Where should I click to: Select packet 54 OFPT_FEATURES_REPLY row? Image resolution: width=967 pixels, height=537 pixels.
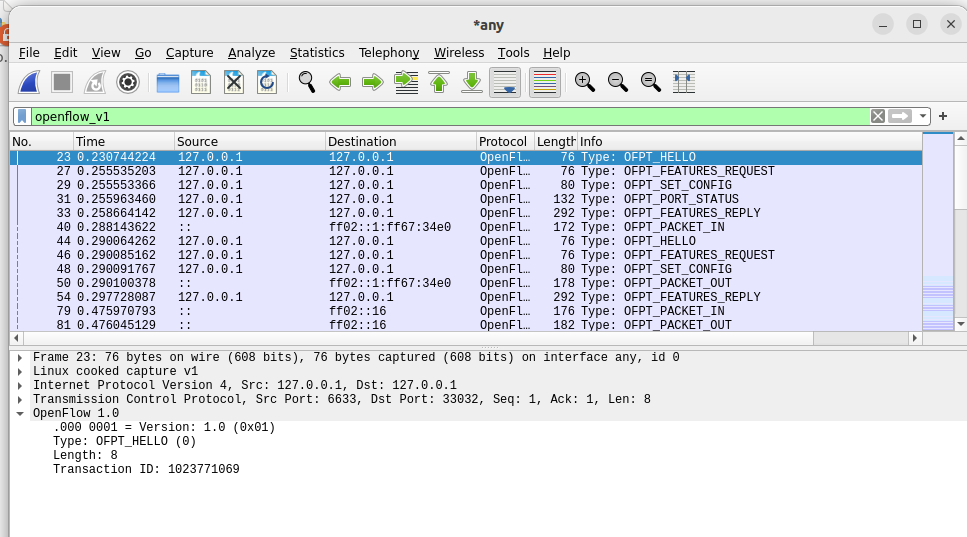[x=466, y=297]
